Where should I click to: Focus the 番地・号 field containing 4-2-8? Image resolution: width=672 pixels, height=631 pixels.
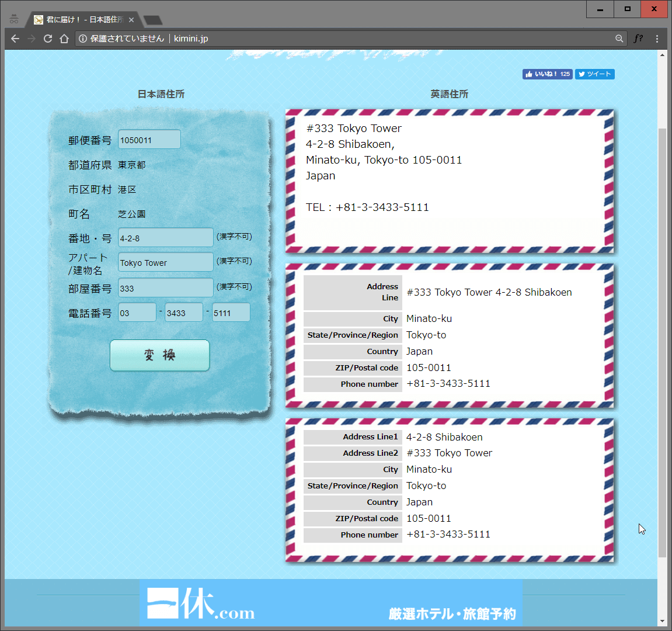click(x=165, y=238)
